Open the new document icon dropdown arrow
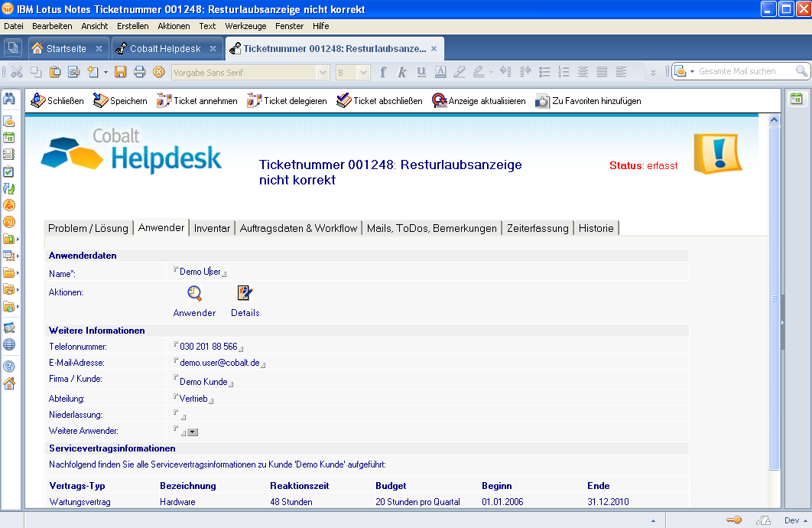Viewport: 812px width, 528px height. click(106, 73)
